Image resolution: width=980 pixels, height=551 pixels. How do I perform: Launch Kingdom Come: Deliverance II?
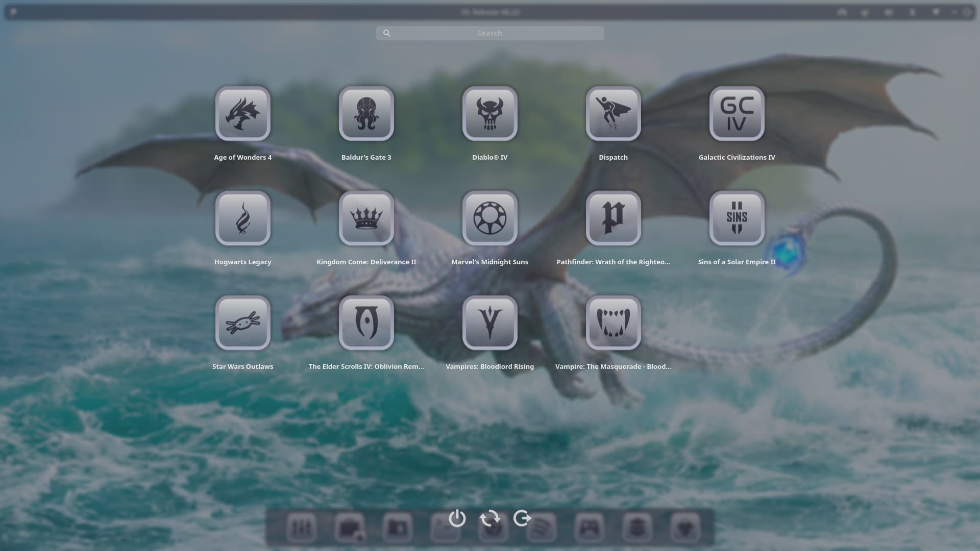tap(366, 218)
